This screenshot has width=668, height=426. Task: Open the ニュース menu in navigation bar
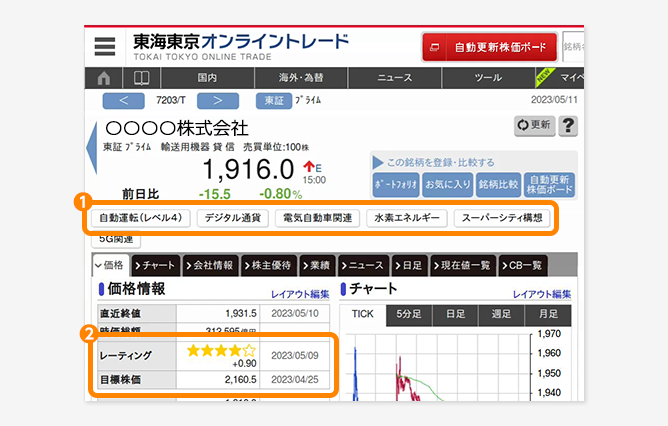coord(394,78)
